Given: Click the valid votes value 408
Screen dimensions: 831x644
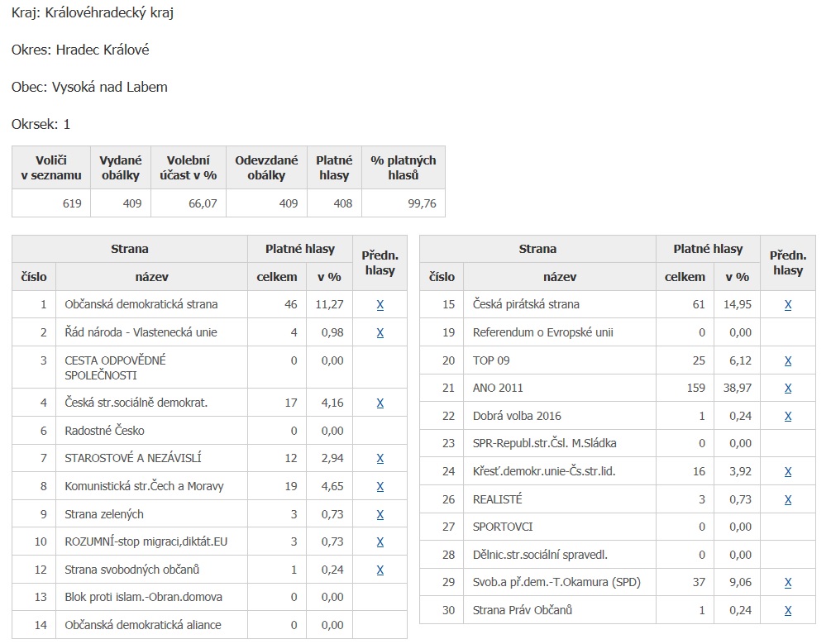Looking at the screenshot, I should coord(343,203).
